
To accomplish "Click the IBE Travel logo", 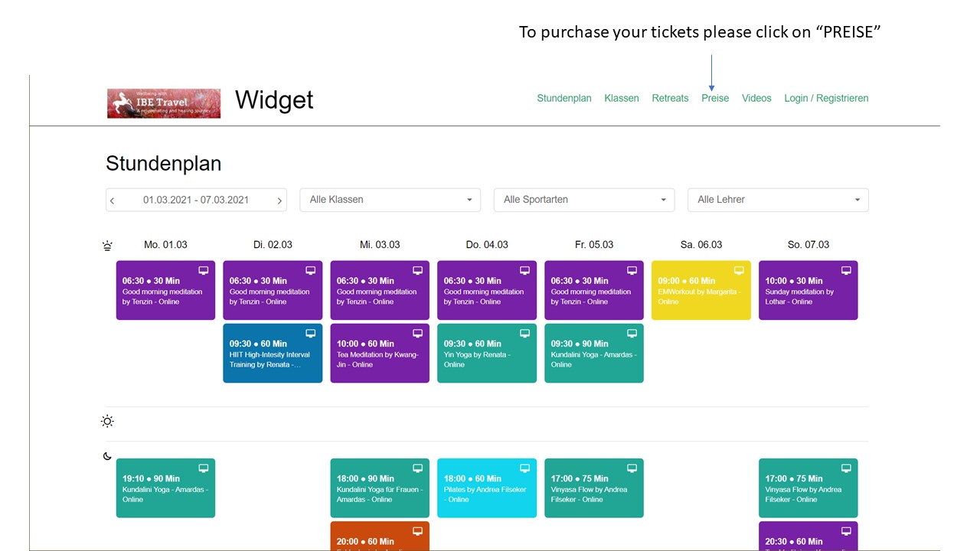I will pyautogui.click(x=164, y=103).
